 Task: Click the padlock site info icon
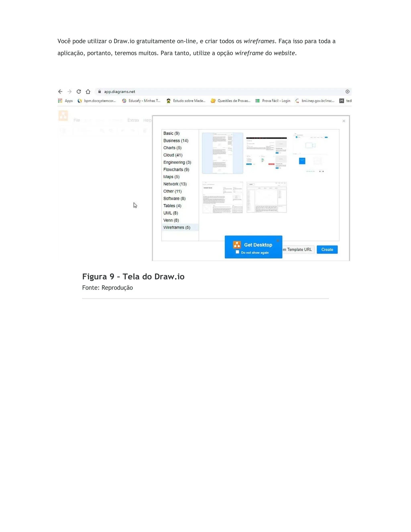[x=99, y=92]
